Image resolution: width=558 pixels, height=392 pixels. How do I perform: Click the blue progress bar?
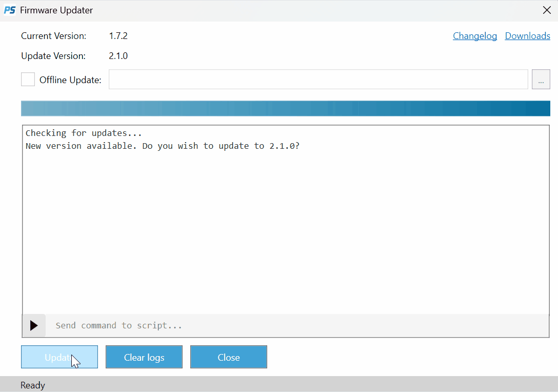(285, 108)
